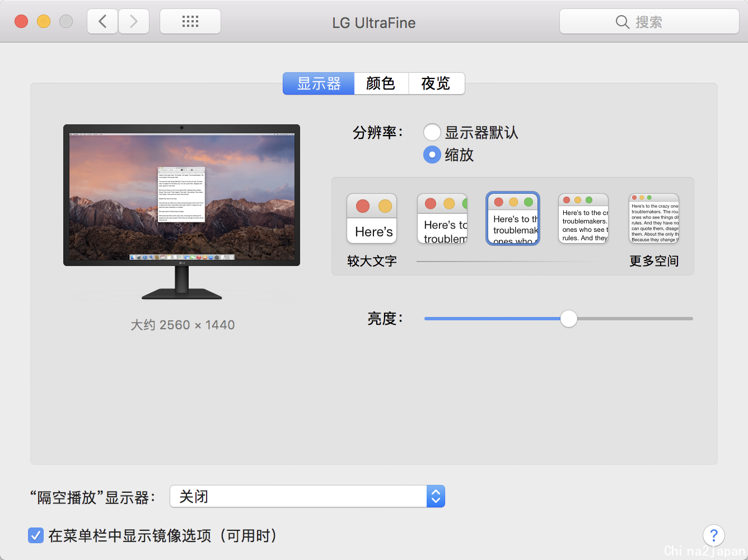
Task: Choose the largest text 'Here's' scaling thumbnail
Action: (x=372, y=218)
